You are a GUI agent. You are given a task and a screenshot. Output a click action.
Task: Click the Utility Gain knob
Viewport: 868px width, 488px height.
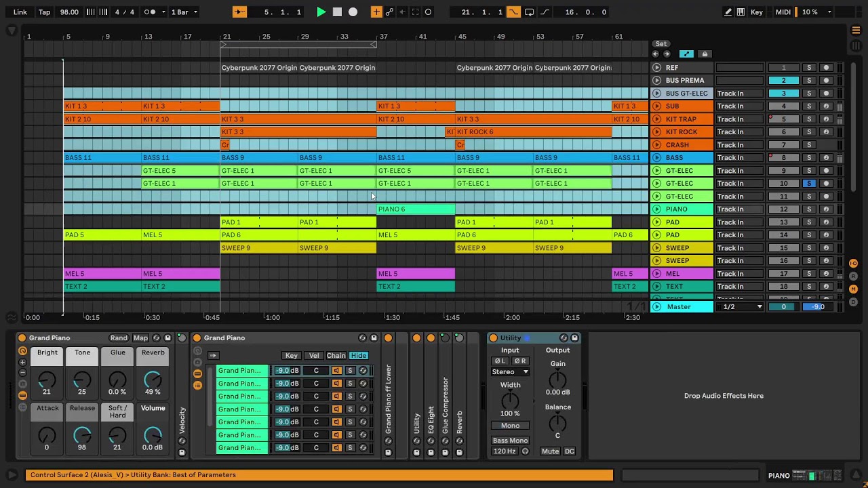557,380
